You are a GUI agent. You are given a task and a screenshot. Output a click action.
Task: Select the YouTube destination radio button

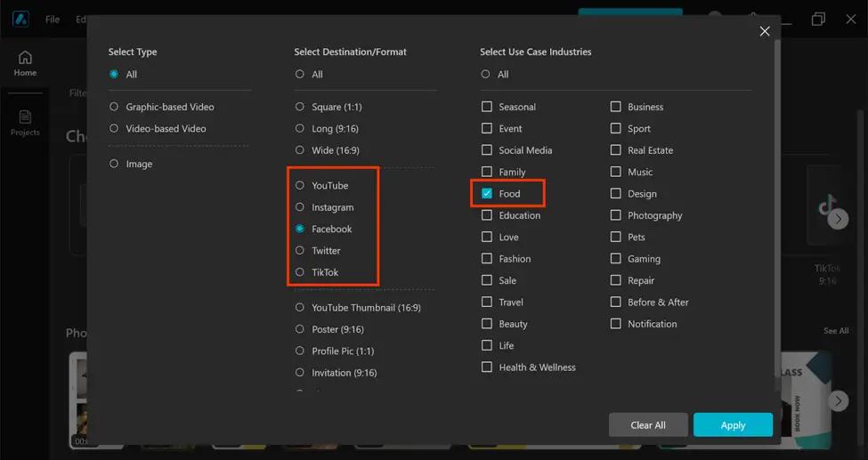tap(300, 185)
